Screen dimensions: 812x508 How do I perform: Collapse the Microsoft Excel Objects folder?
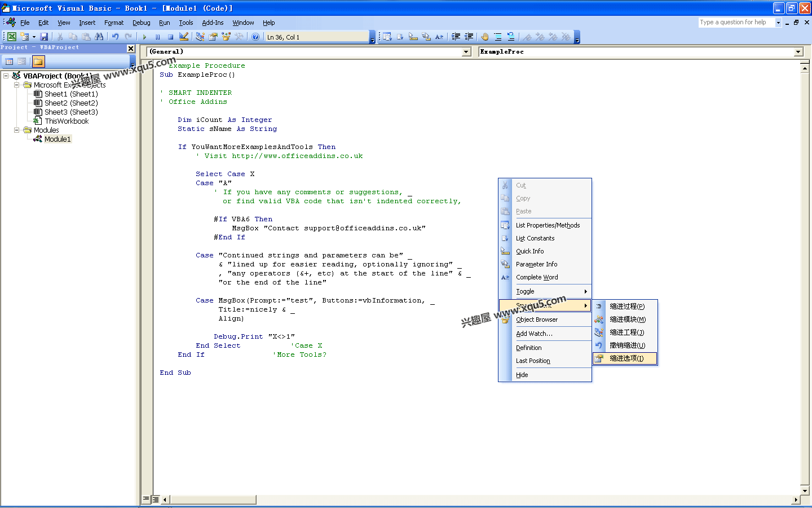tap(16, 85)
